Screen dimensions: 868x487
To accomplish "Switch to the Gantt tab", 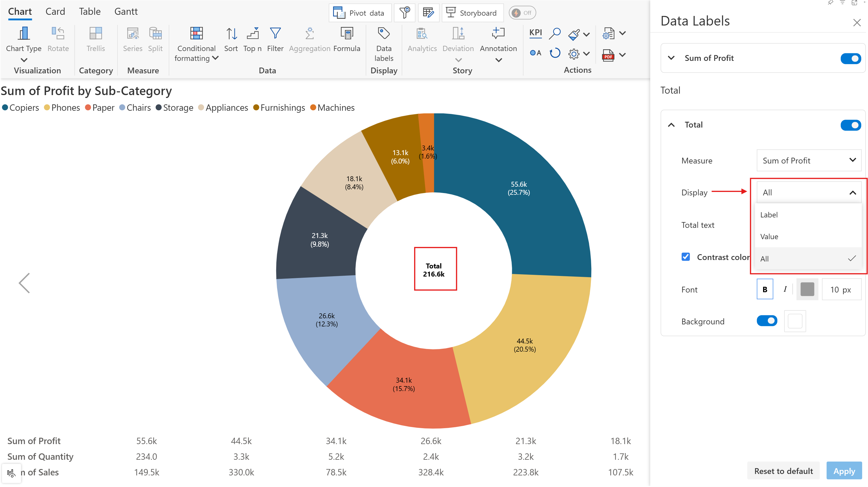I will point(126,12).
